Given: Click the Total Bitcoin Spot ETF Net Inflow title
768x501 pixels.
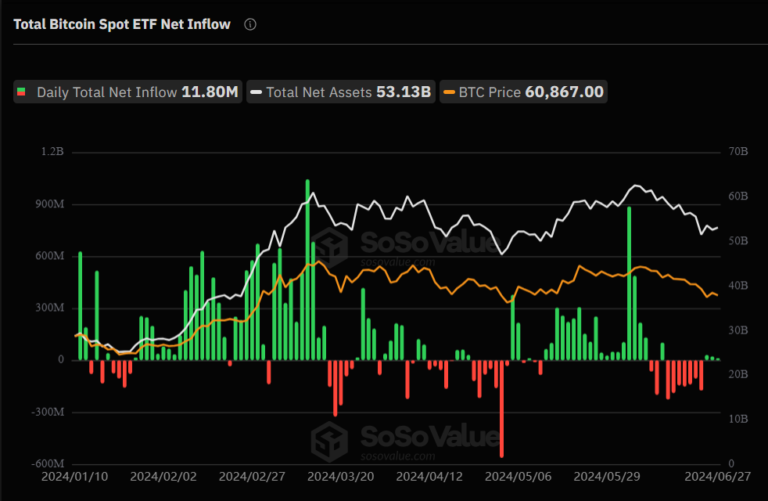Looking at the screenshot, I should 122,24.
